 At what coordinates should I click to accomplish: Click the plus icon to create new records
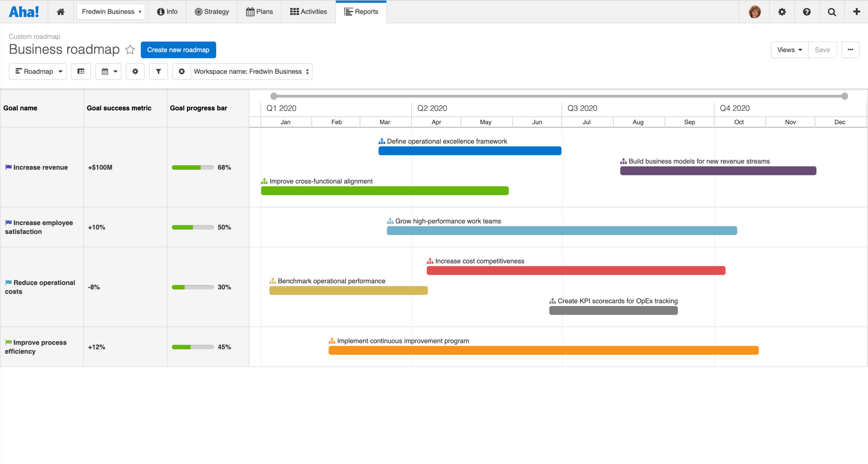point(856,11)
